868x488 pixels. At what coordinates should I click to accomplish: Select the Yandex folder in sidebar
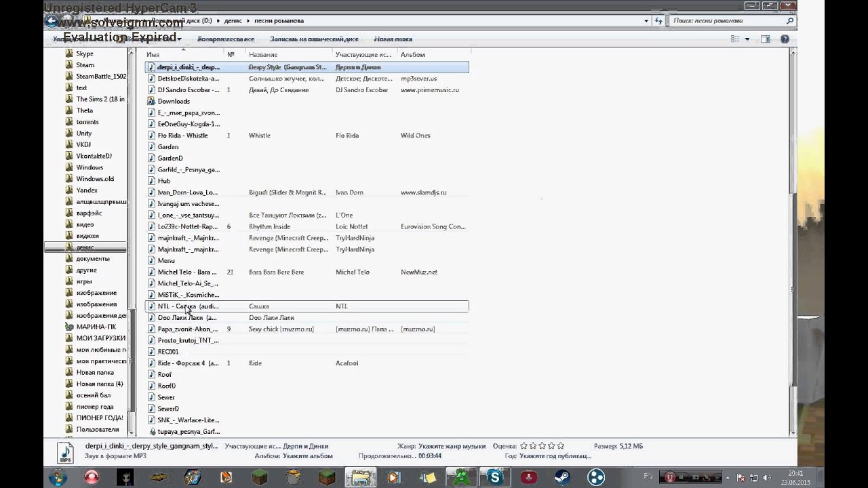(87, 190)
